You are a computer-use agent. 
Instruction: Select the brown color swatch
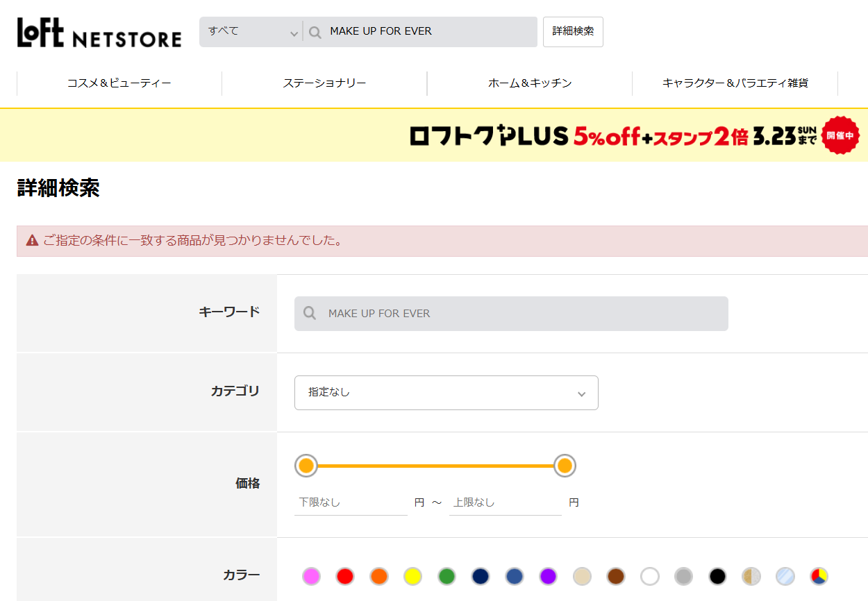pos(616,576)
